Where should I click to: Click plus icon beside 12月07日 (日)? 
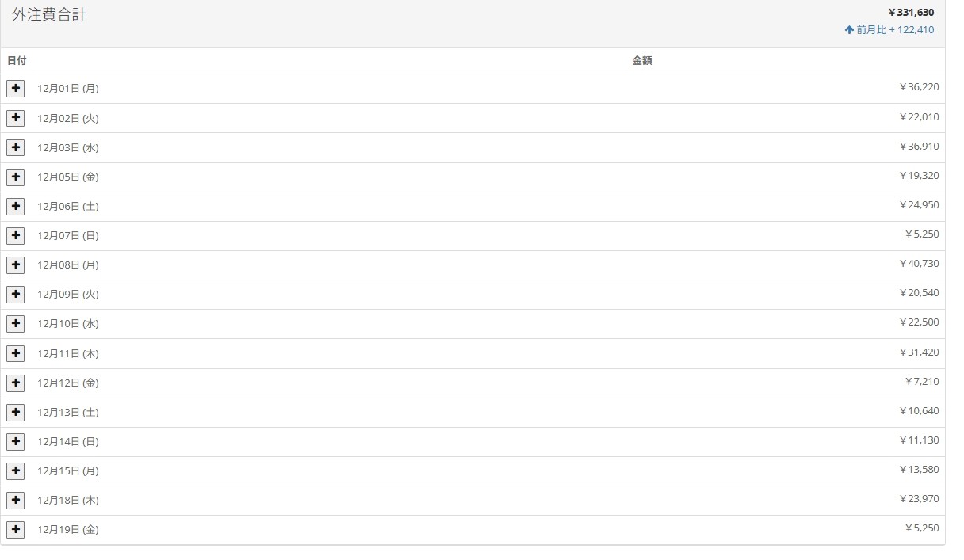[15, 235]
